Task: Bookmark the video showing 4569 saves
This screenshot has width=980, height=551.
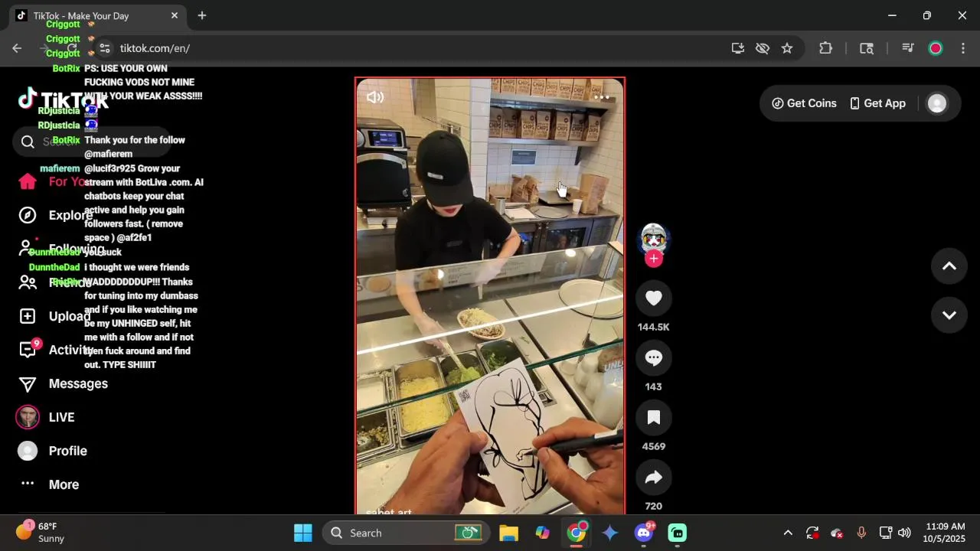Action: [653, 418]
